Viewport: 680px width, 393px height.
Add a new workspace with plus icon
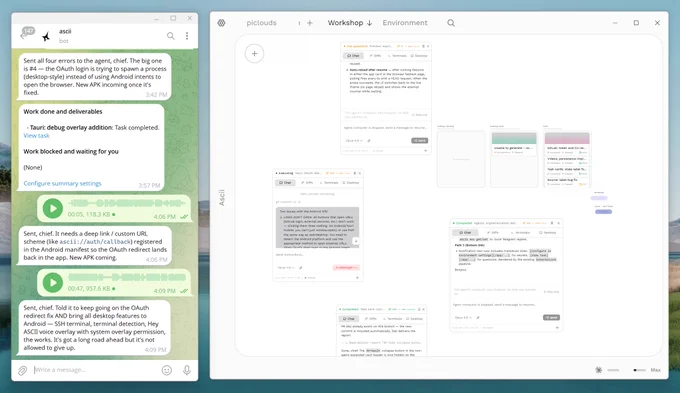tap(310, 23)
